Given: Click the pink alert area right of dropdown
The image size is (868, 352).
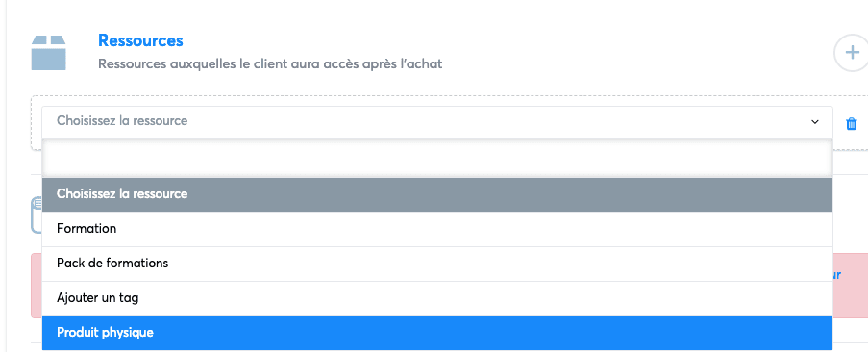Looking at the screenshot, I should pyautogui.click(x=851, y=286).
